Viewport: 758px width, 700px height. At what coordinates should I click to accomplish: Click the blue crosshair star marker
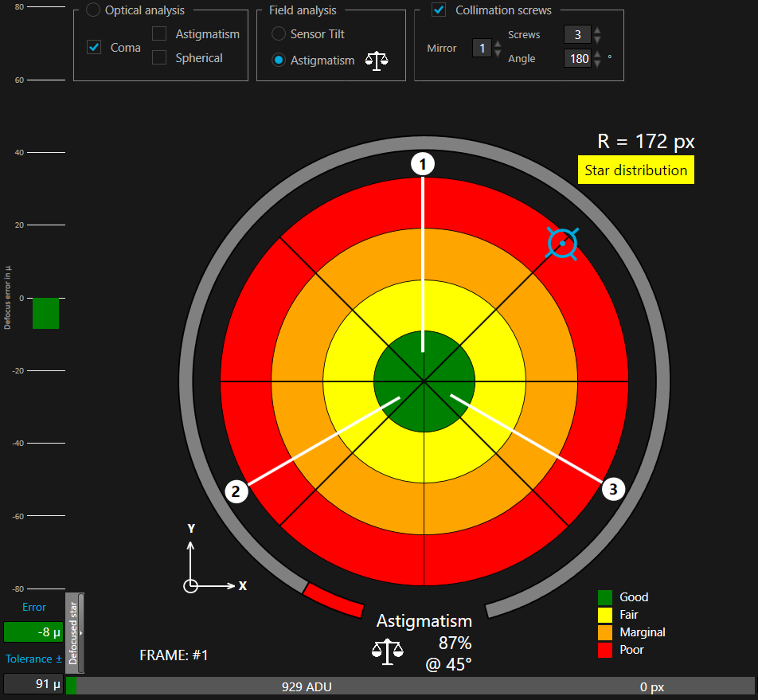pyautogui.click(x=562, y=243)
